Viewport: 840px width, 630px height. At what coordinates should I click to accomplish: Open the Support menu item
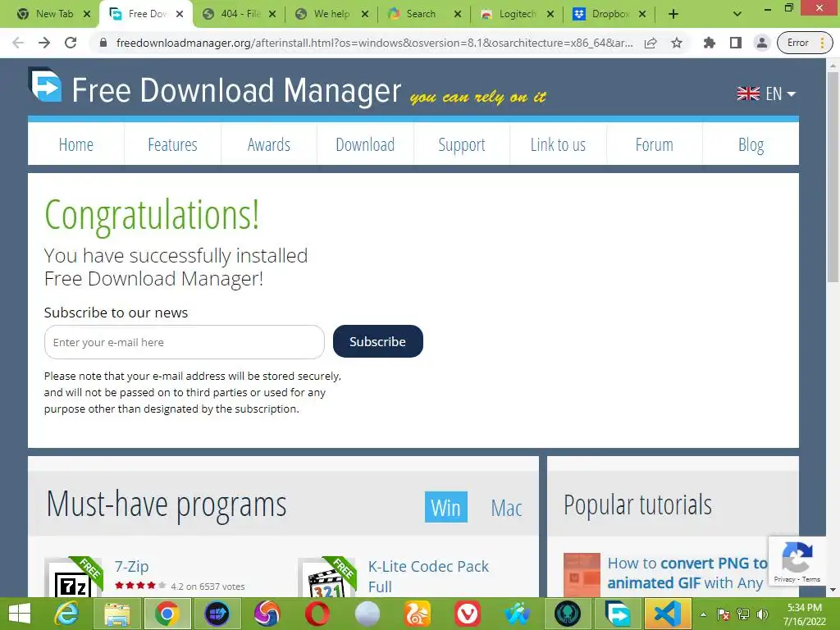(462, 144)
